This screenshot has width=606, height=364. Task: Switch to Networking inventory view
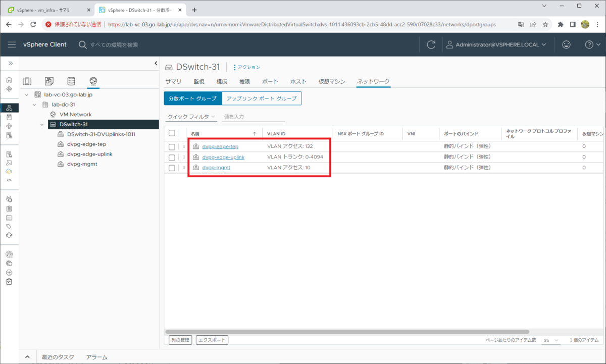click(93, 81)
